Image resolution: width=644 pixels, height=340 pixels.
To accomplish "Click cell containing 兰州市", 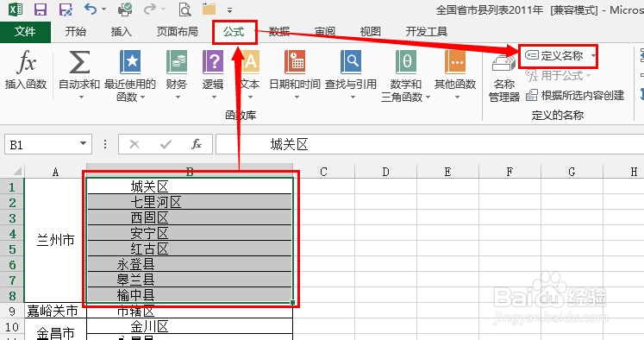I will [55, 240].
